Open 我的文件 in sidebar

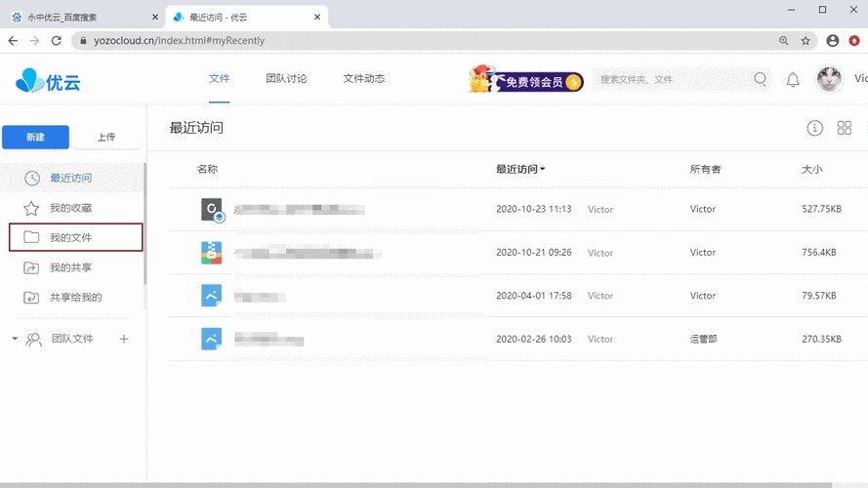(x=71, y=237)
